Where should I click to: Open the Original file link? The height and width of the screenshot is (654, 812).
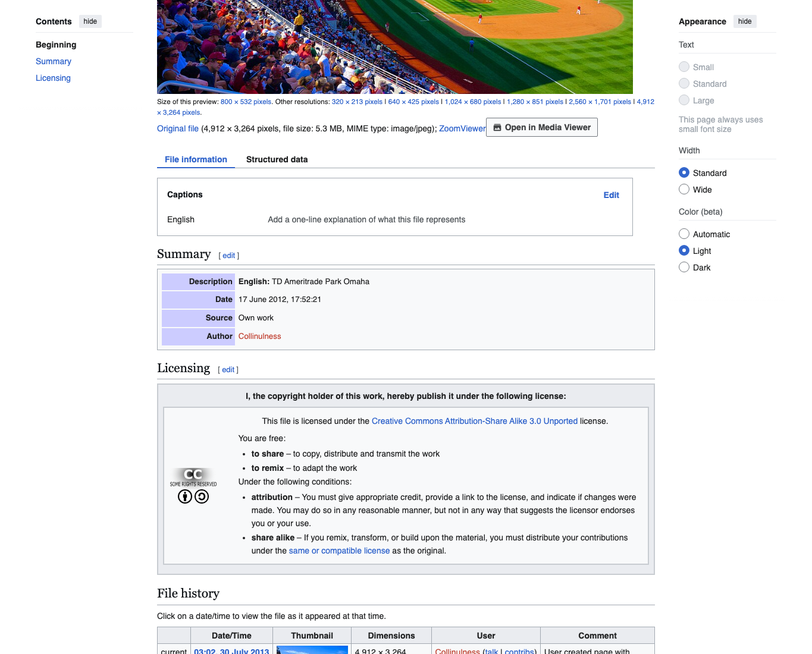pyautogui.click(x=178, y=128)
